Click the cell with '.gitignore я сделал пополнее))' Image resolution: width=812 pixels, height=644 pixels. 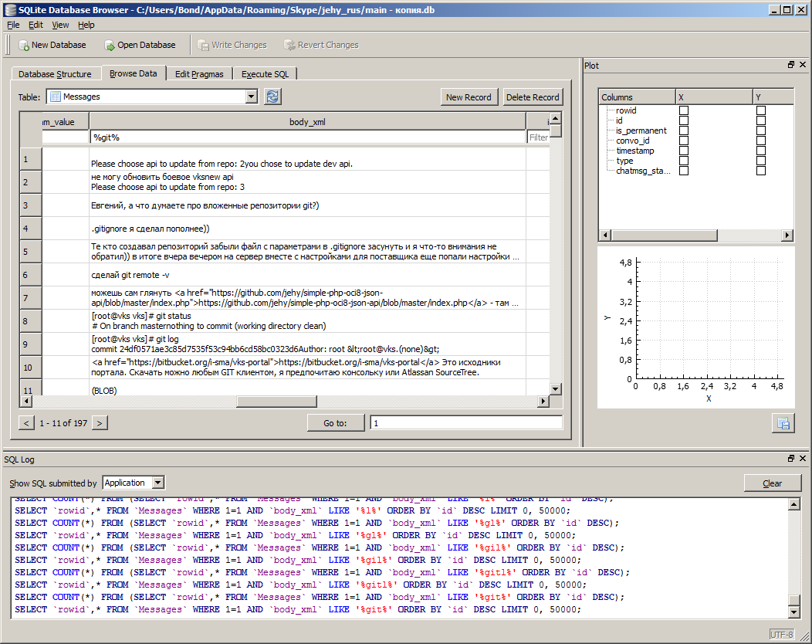(308, 229)
